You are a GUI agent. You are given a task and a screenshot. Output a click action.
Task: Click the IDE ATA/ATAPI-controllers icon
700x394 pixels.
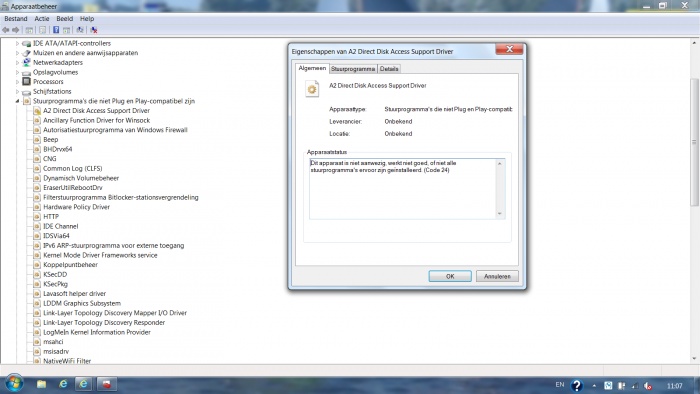point(26,43)
